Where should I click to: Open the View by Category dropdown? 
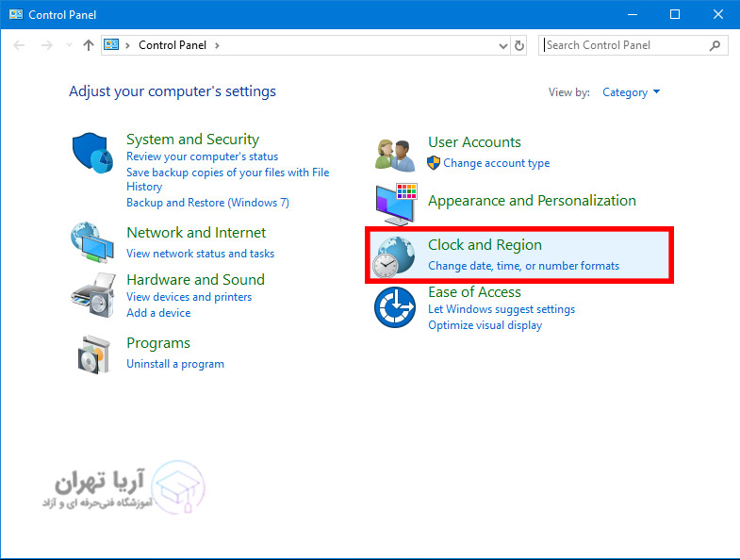(631, 92)
